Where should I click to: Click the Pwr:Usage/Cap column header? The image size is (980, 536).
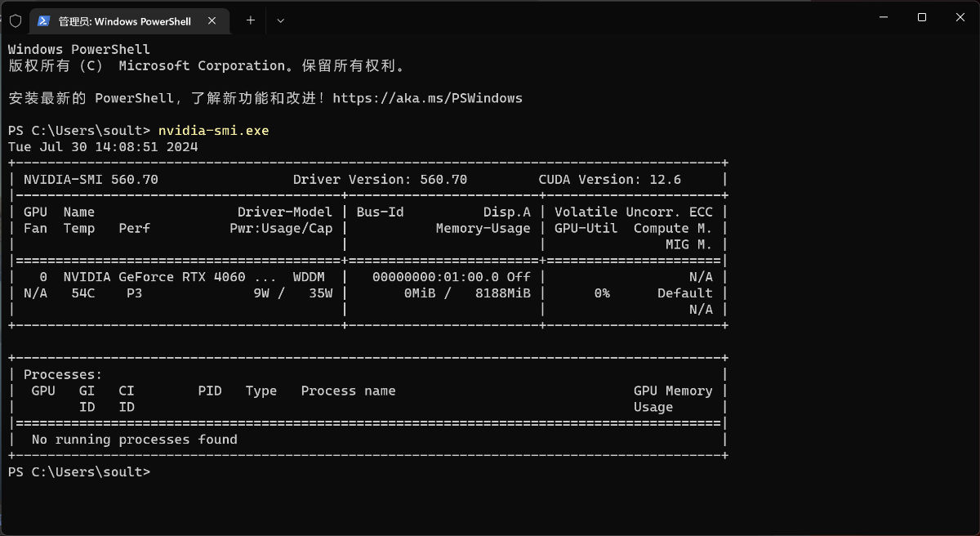point(281,228)
